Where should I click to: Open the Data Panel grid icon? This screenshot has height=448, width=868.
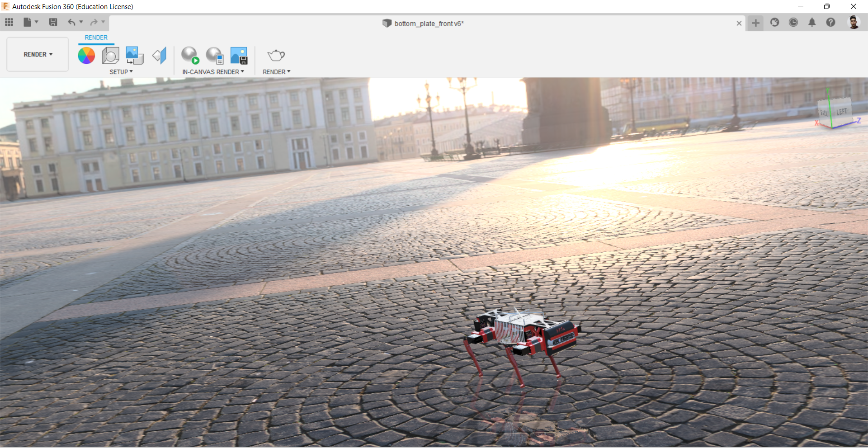pyautogui.click(x=9, y=22)
